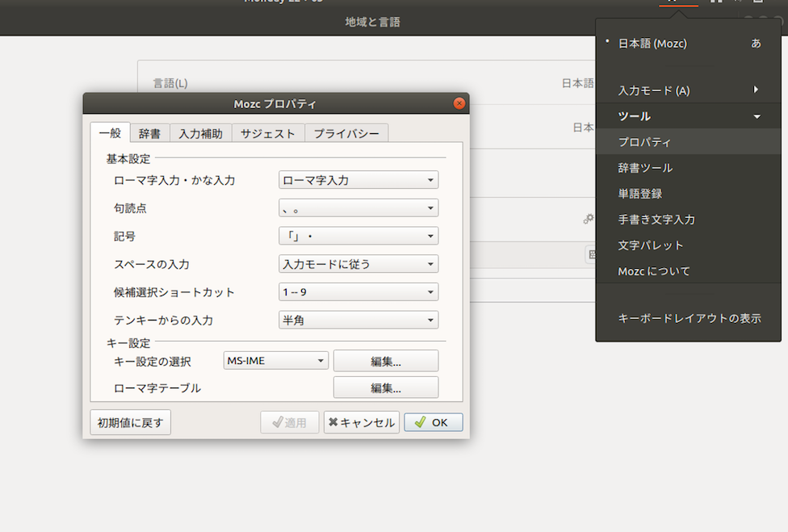Switch to the 辞書 tab
788x532 pixels.
point(149,134)
